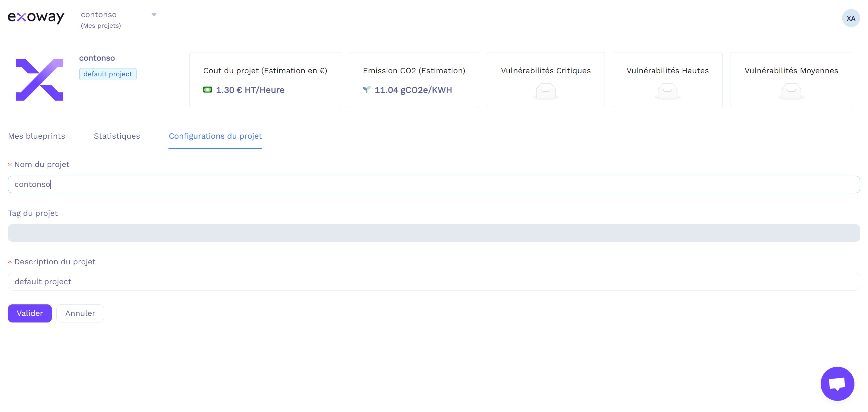
Task: Click the green money cost icon
Action: pyautogui.click(x=208, y=90)
